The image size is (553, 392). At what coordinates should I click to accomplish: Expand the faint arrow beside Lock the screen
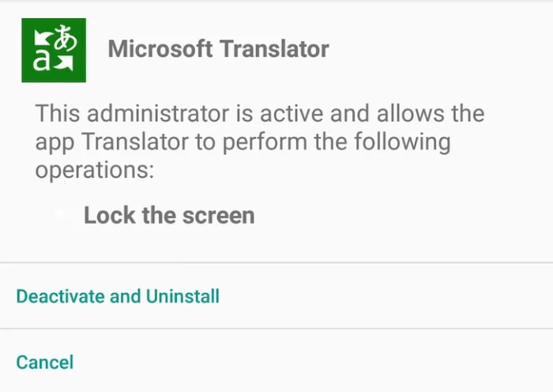62,216
